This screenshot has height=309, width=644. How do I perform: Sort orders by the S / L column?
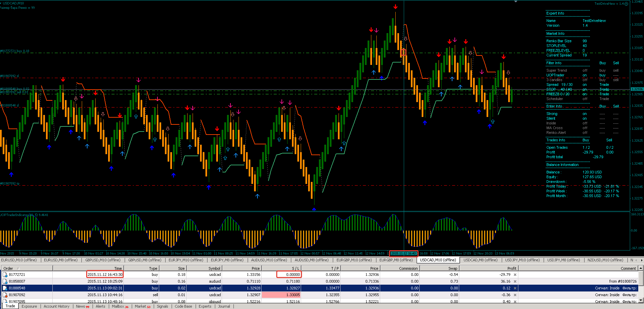point(281,268)
